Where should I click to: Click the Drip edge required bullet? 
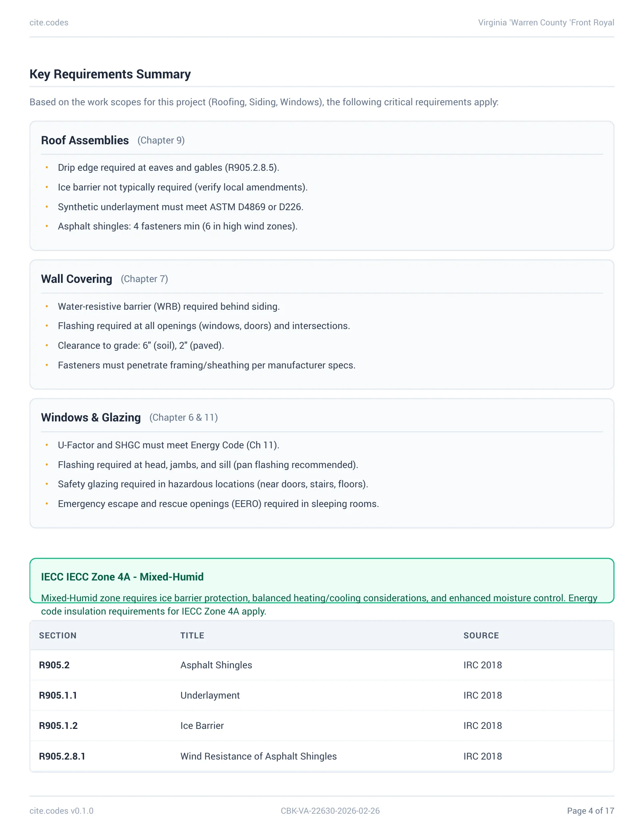click(x=168, y=167)
